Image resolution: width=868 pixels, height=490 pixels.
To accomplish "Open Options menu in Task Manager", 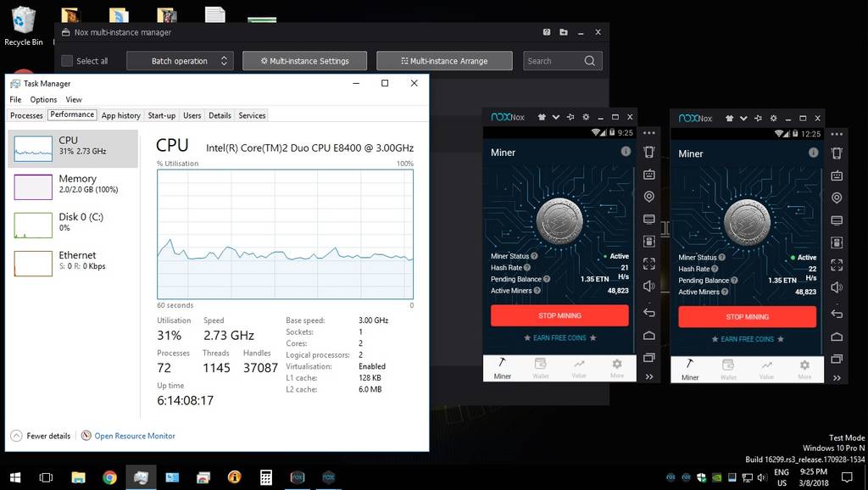I will (x=43, y=100).
